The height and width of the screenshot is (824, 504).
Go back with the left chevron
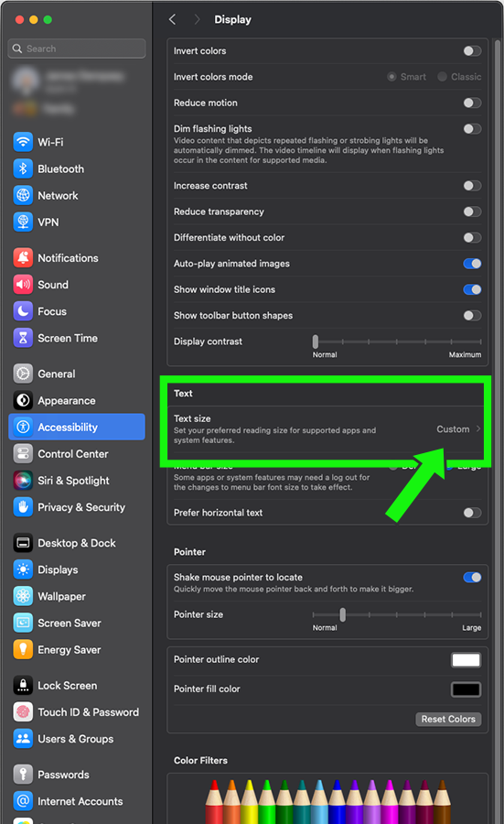coord(172,19)
